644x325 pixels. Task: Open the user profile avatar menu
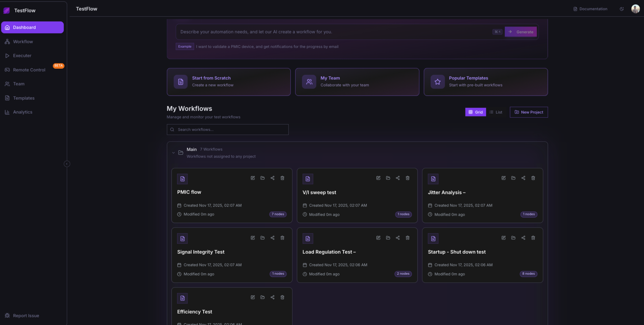click(636, 9)
